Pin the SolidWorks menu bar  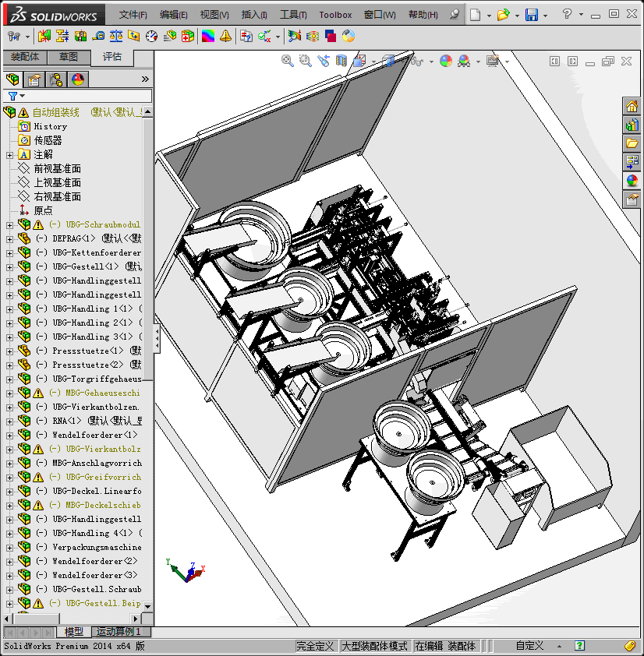click(x=455, y=15)
